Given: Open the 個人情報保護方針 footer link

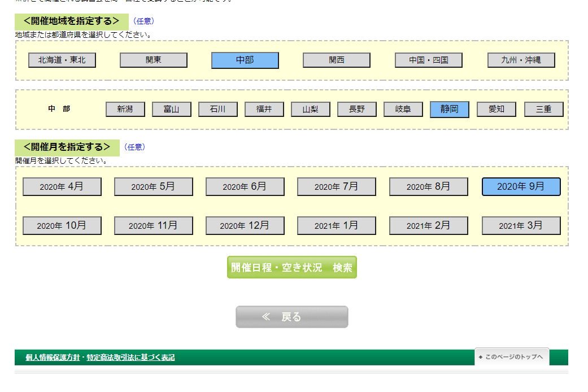Looking at the screenshot, I should (x=53, y=358).
